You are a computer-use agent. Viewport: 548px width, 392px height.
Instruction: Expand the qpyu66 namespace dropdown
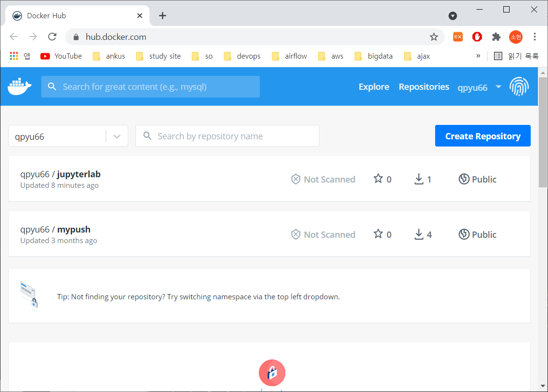[x=117, y=136]
